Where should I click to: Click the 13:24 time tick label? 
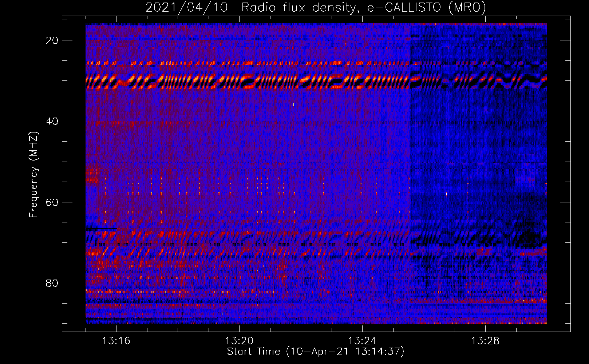click(362, 341)
